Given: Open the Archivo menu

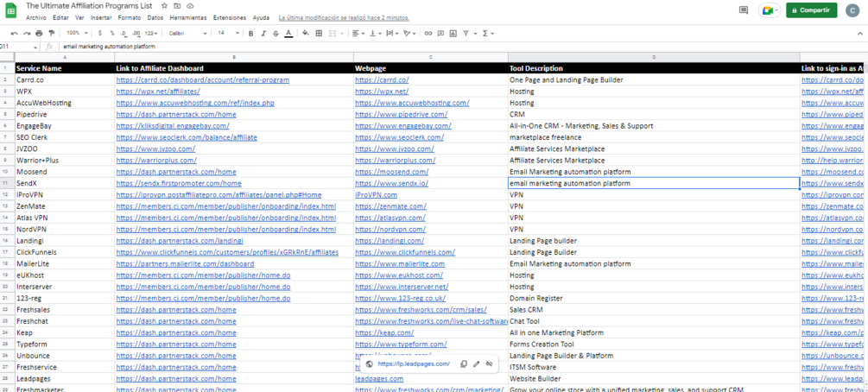Looking at the screenshot, I should click(x=36, y=18).
